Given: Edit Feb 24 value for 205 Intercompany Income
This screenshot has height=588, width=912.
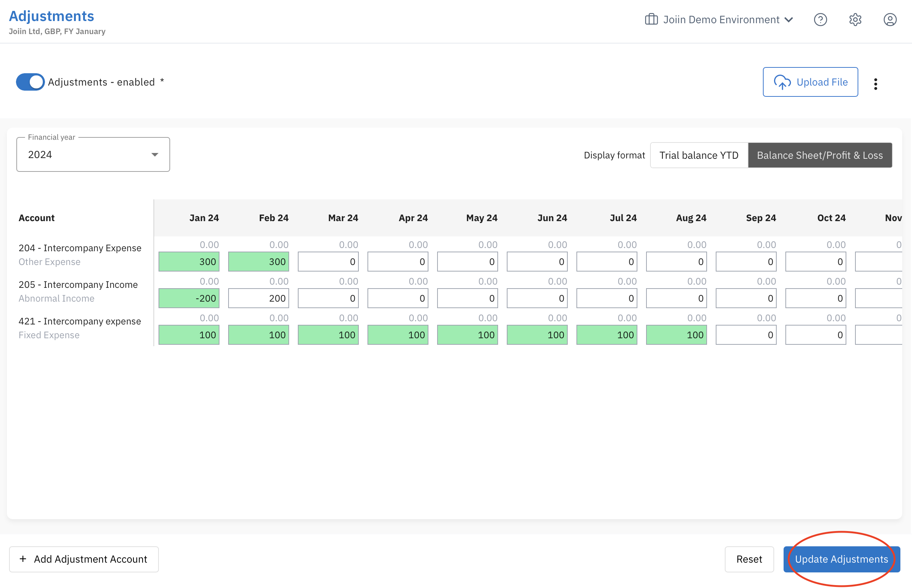Looking at the screenshot, I should (258, 298).
